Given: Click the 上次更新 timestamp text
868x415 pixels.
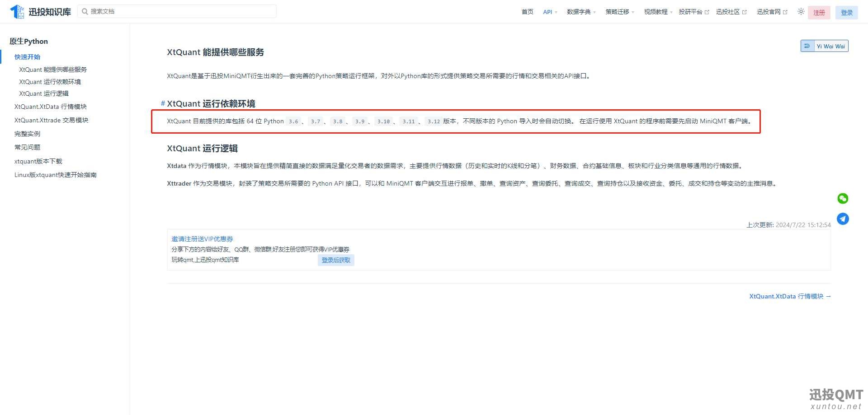Looking at the screenshot, I should pos(788,225).
